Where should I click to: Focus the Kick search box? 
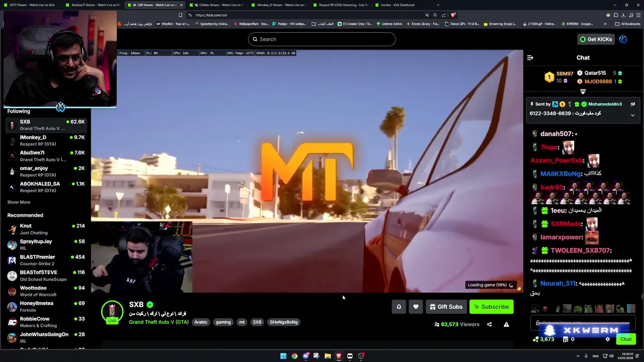(321, 39)
